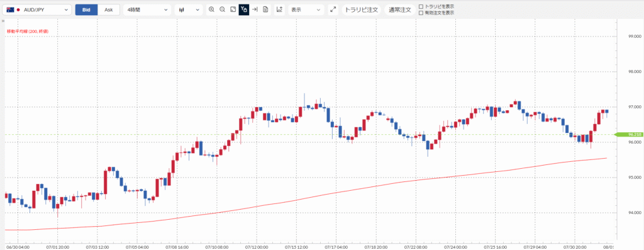Image resolution: width=644 pixels, height=250 pixels.
Task: Click the 95.000 price axis label
Action: (x=635, y=178)
